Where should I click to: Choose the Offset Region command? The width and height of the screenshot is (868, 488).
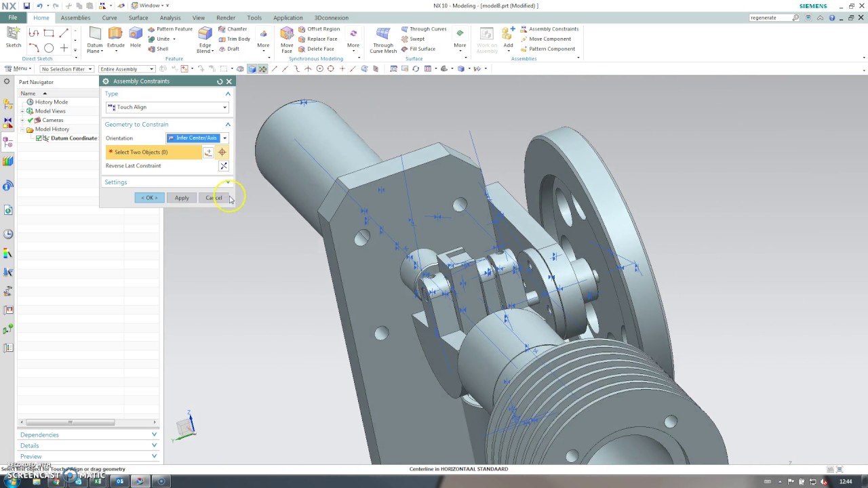tap(319, 29)
